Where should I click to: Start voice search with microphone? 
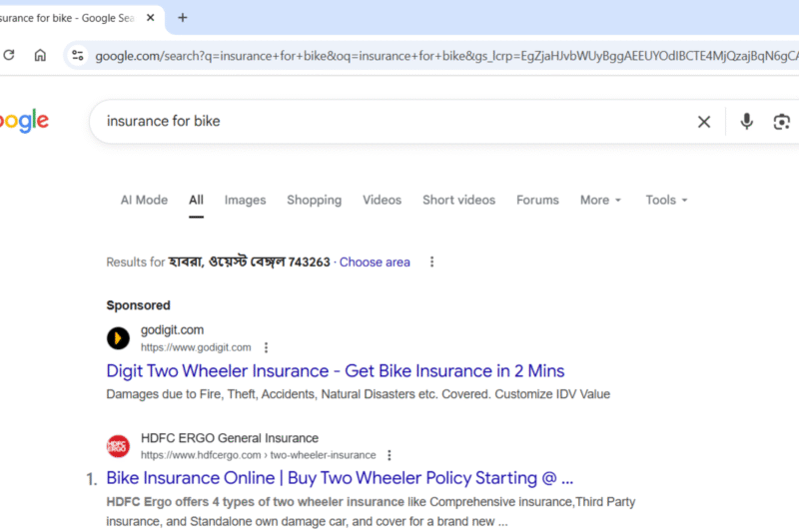(x=746, y=121)
